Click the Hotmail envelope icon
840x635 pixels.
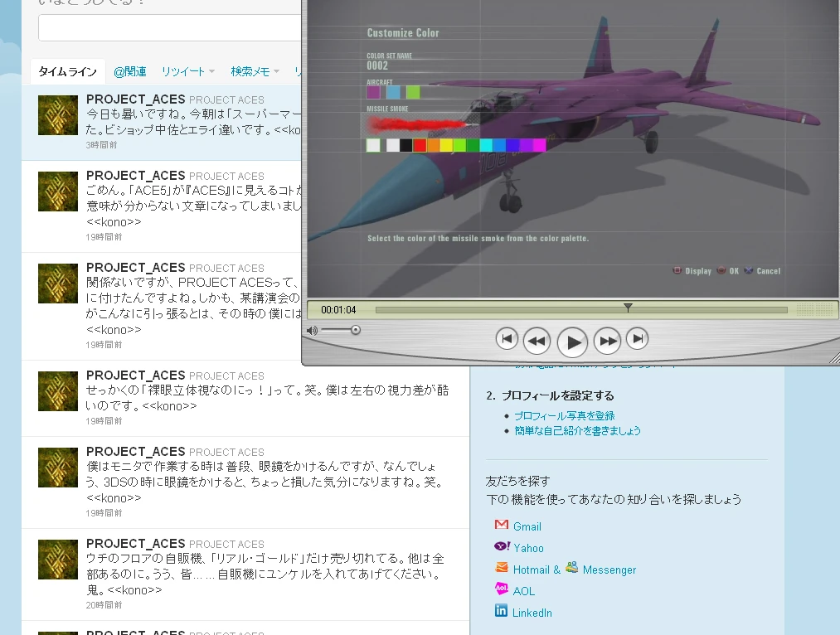[502, 567]
